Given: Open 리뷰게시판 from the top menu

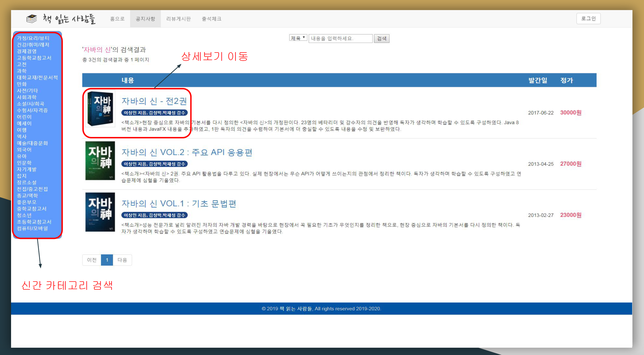Looking at the screenshot, I should 178,19.
